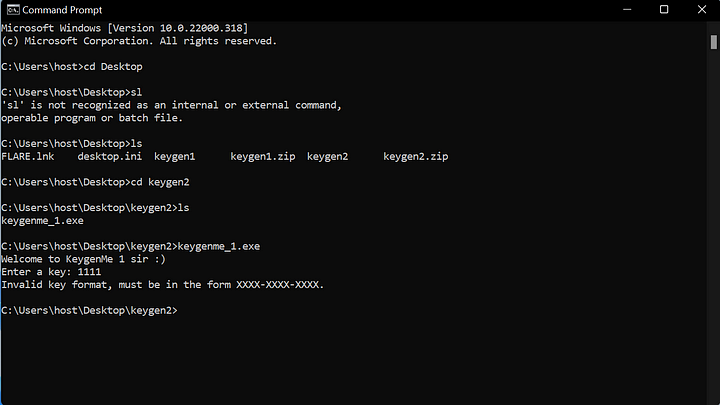Click the desktop.ini entry in listing
The height and width of the screenshot is (405, 720).
tap(109, 157)
